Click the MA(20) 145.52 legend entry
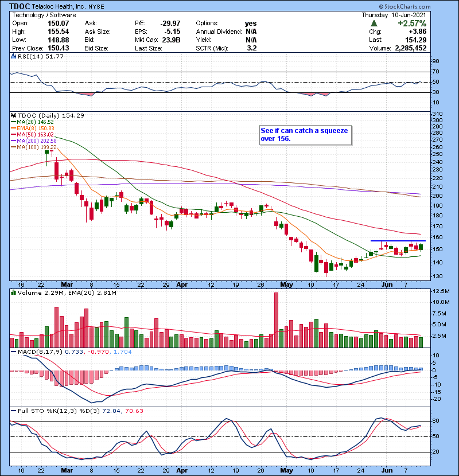The width and height of the screenshot is (459, 476). pyautogui.click(x=33, y=122)
